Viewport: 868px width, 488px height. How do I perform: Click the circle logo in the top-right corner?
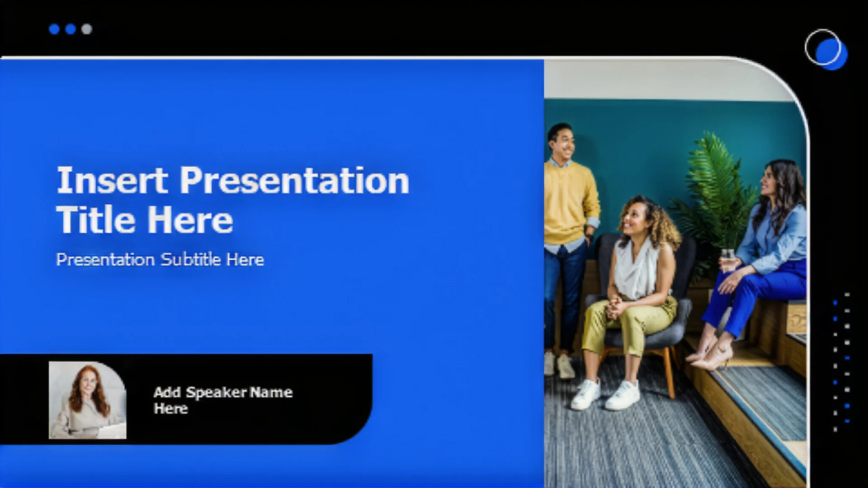[826, 49]
